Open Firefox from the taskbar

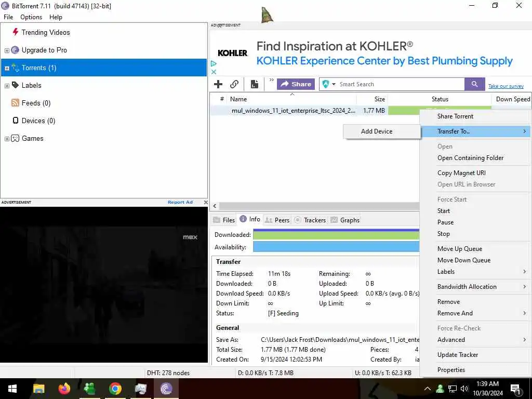[64, 389]
